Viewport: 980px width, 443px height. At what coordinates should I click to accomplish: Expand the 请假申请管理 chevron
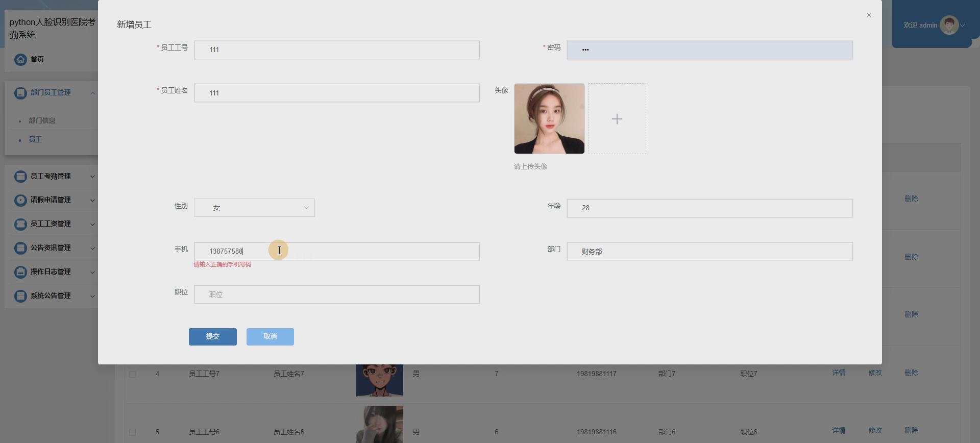pos(92,200)
